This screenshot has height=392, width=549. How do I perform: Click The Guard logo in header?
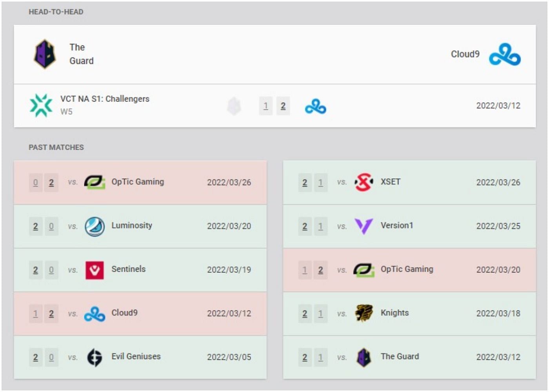[45, 54]
